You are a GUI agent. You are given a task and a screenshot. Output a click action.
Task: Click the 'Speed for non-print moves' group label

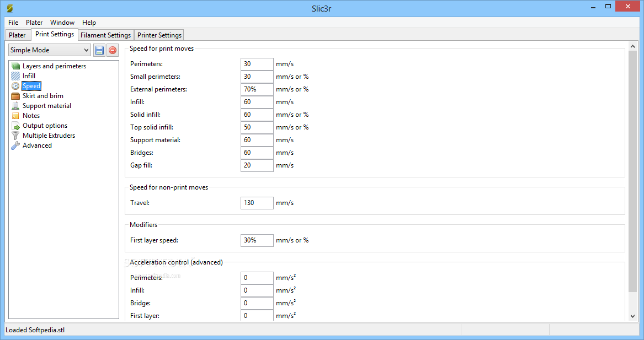[169, 187]
